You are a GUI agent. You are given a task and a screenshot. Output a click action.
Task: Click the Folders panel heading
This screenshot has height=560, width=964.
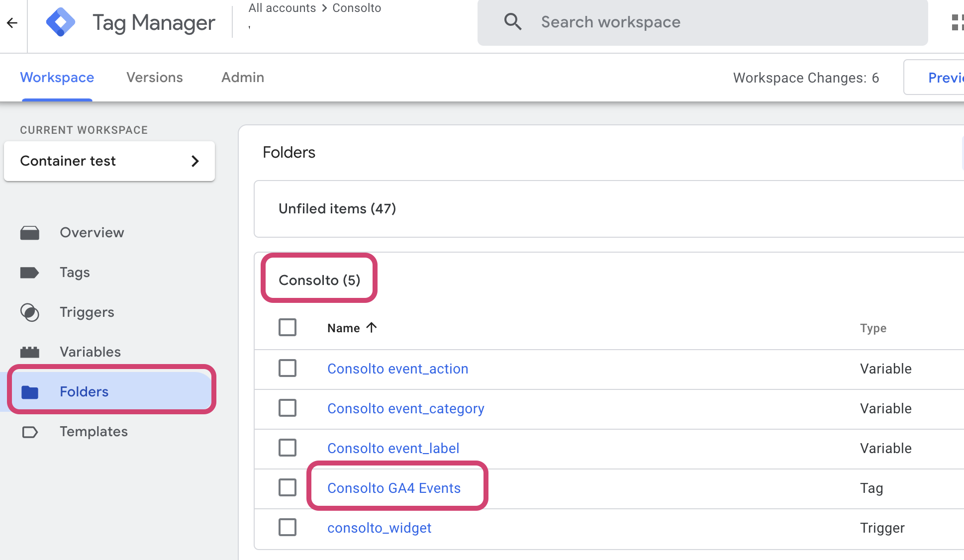(x=289, y=152)
